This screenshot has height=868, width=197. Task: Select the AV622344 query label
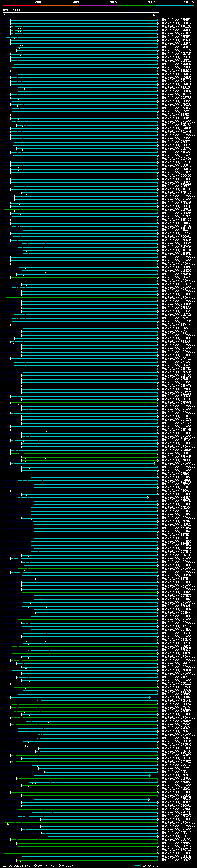[11, 10]
